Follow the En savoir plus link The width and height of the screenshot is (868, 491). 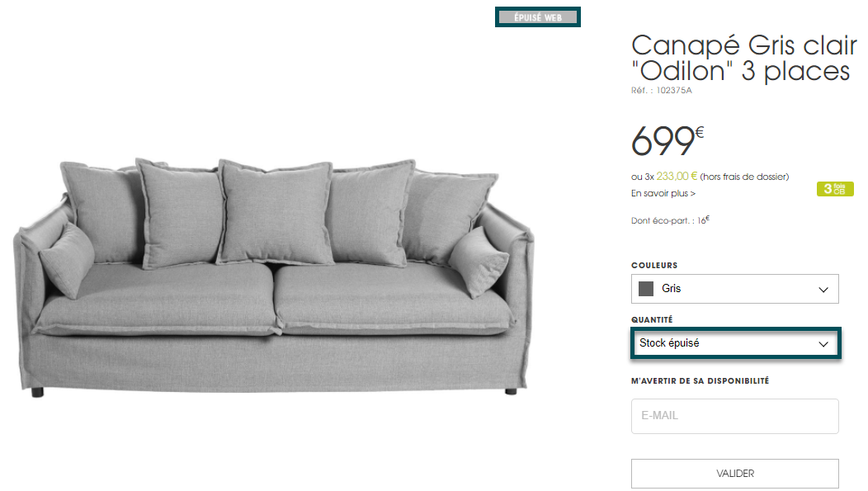point(663,193)
